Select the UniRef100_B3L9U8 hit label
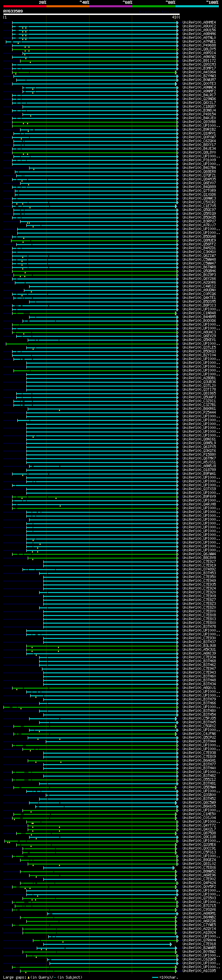Screen dimensions: 222x980 click(199, 646)
